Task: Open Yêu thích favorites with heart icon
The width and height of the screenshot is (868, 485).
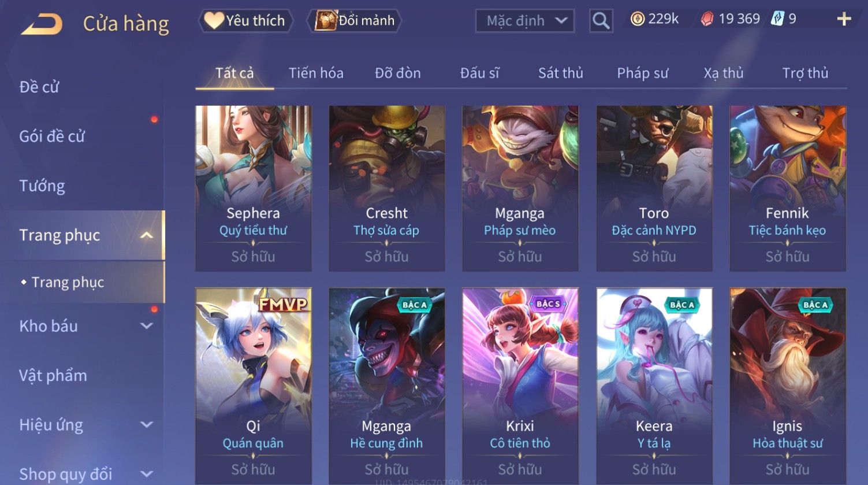Action: tap(245, 21)
